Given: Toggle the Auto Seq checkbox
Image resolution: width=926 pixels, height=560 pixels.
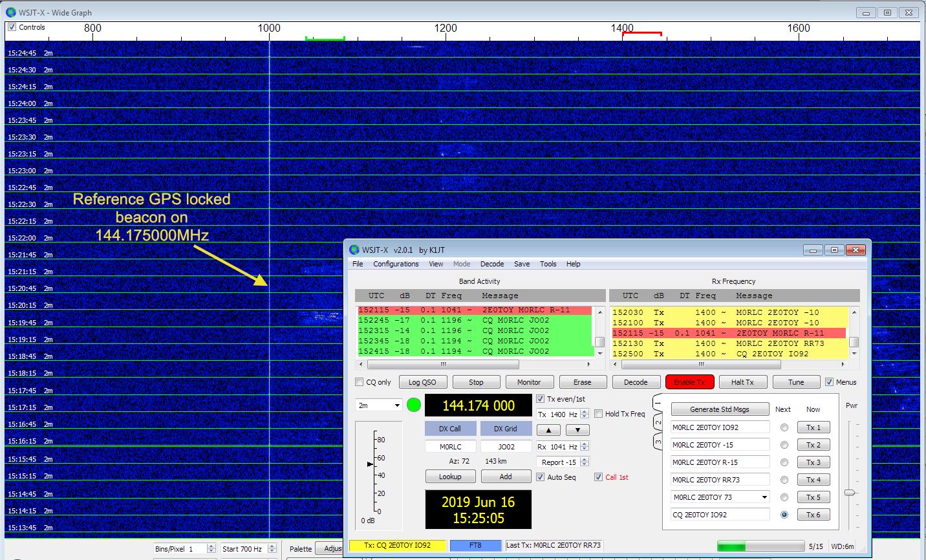Looking at the screenshot, I should pyautogui.click(x=541, y=477).
